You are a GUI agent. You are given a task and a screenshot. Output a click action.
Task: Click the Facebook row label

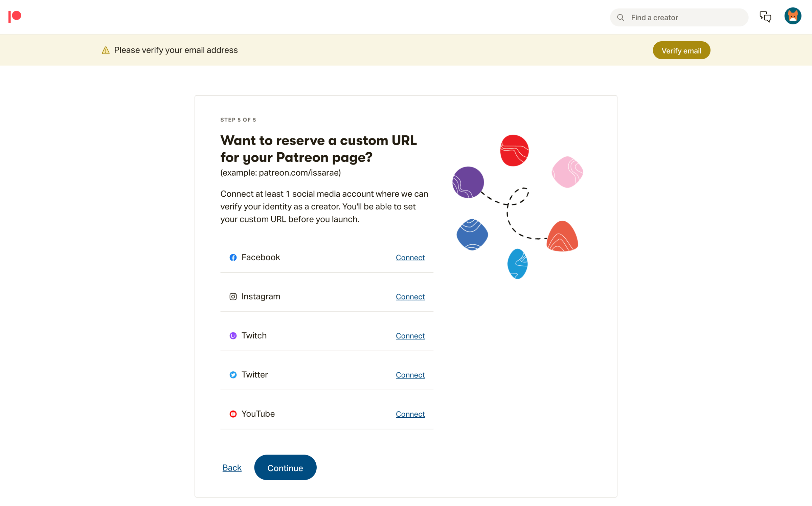point(261,257)
